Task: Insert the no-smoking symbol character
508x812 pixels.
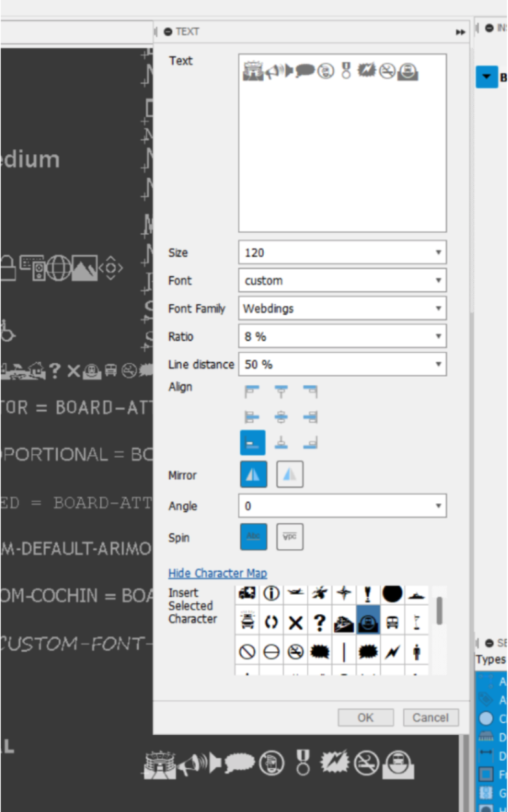Action: tap(295, 651)
